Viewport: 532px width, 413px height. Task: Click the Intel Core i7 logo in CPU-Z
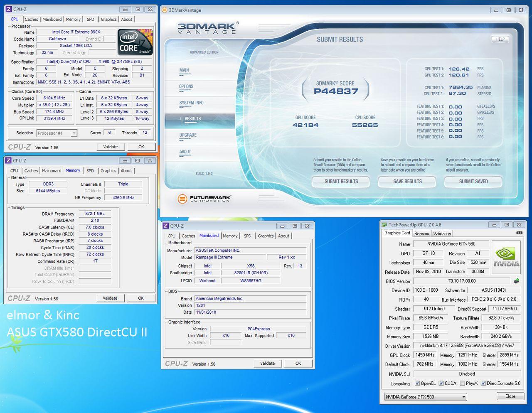[135, 42]
